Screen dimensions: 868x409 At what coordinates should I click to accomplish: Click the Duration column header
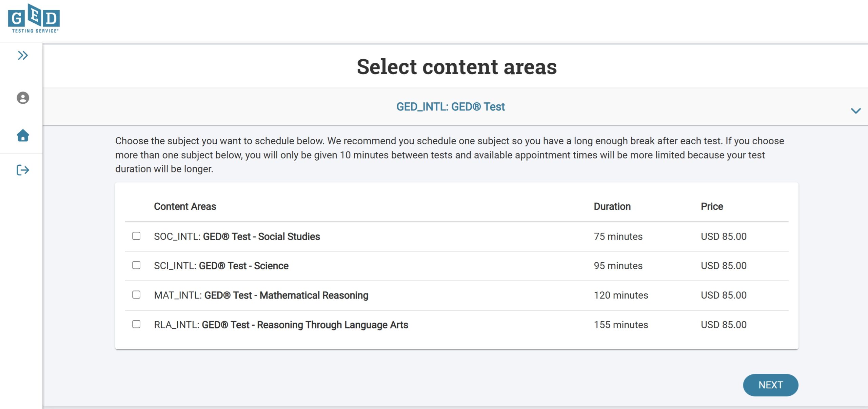point(612,206)
